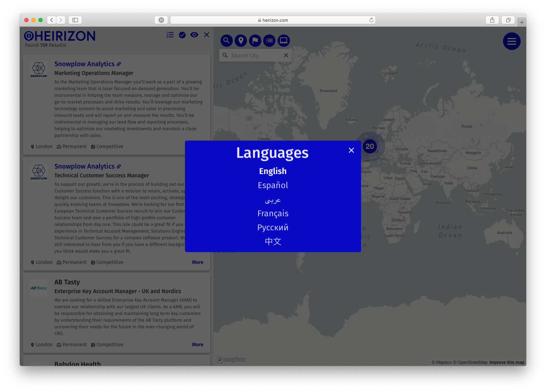Show all tabs overview in Safari
The height and width of the screenshot is (392, 546).
tap(508, 20)
